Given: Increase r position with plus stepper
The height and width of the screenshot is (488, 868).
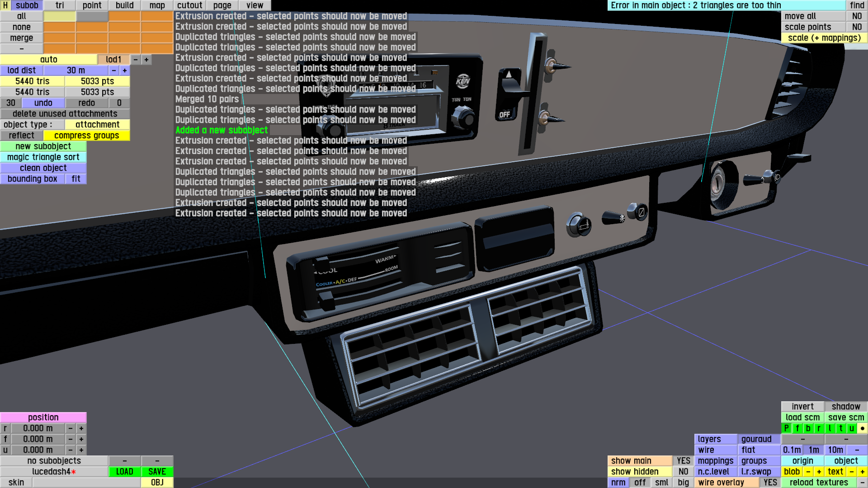Looking at the screenshot, I should tap(81, 428).
